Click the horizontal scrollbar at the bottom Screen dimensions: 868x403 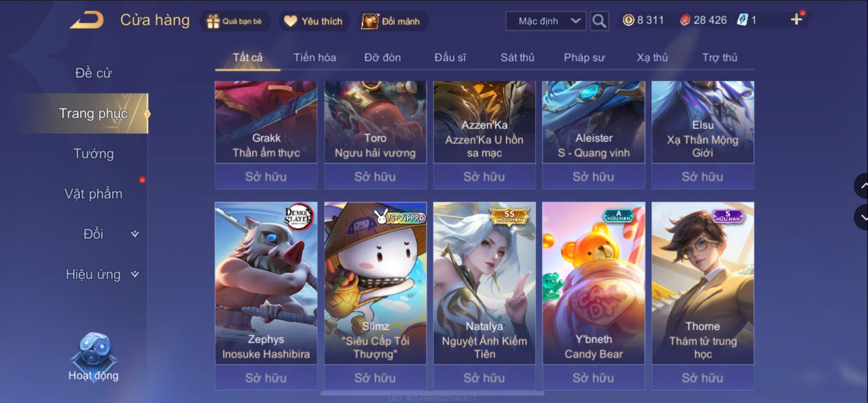tap(432, 393)
